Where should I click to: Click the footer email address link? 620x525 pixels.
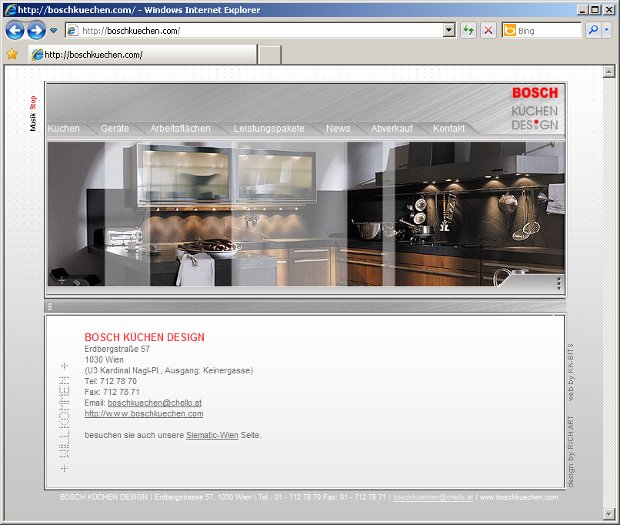[433, 497]
